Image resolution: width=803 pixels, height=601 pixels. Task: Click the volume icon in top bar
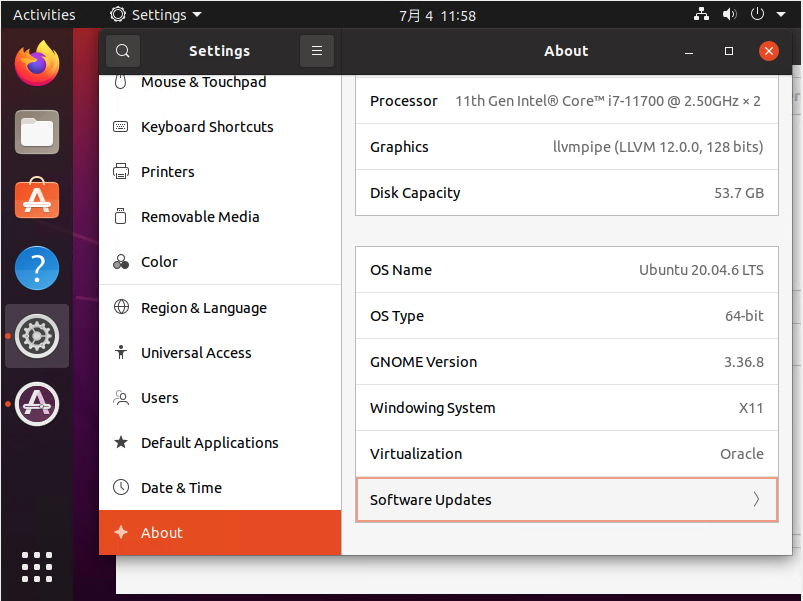click(x=729, y=15)
